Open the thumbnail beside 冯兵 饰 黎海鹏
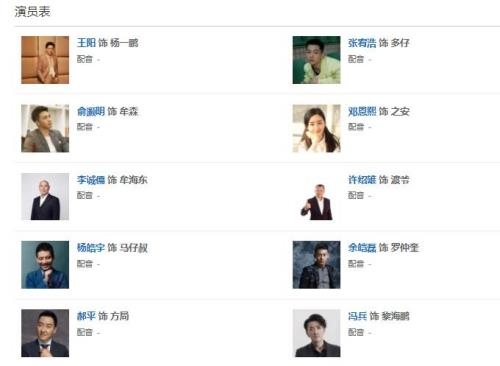This screenshot has height=366, width=500. point(317,333)
